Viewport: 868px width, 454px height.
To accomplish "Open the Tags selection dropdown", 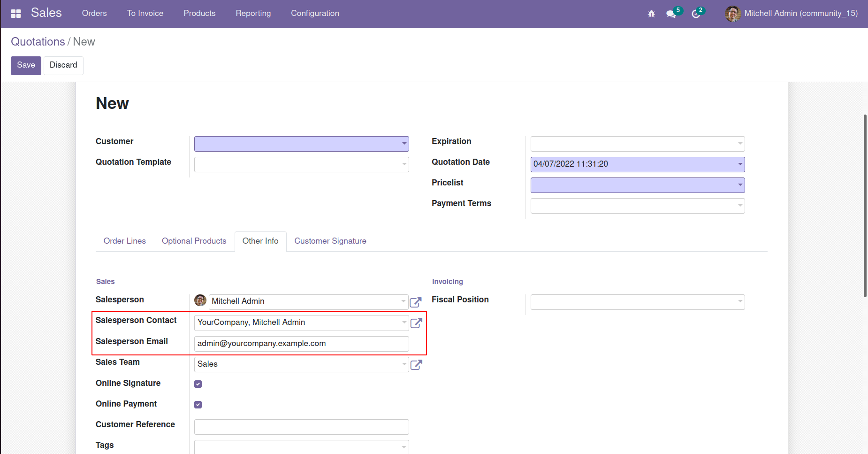I will point(404,447).
